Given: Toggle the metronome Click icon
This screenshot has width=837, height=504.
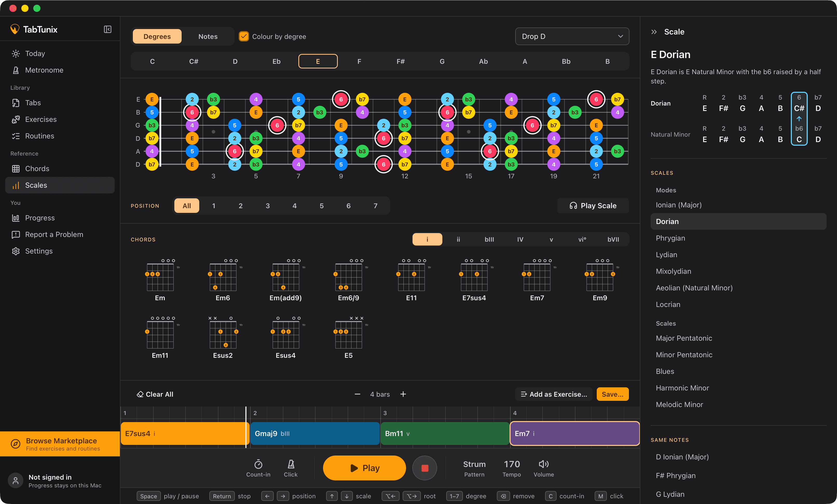Looking at the screenshot, I should [291, 468].
